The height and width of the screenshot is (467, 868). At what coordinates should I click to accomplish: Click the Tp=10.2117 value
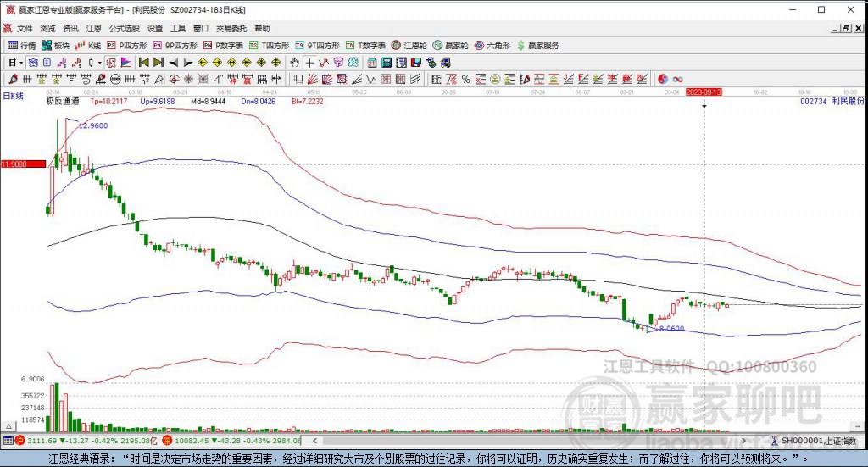point(108,101)
